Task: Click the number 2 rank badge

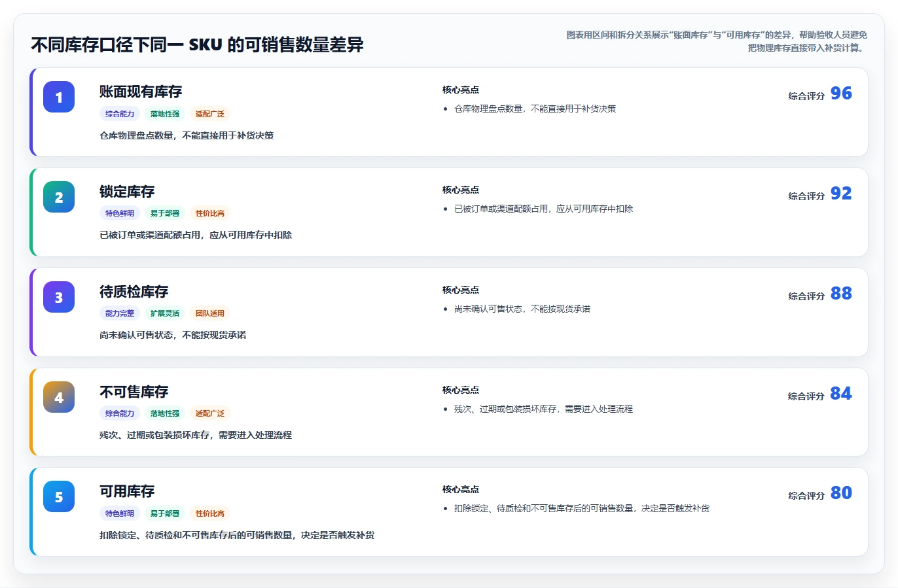Action: (x=59, y=197)
